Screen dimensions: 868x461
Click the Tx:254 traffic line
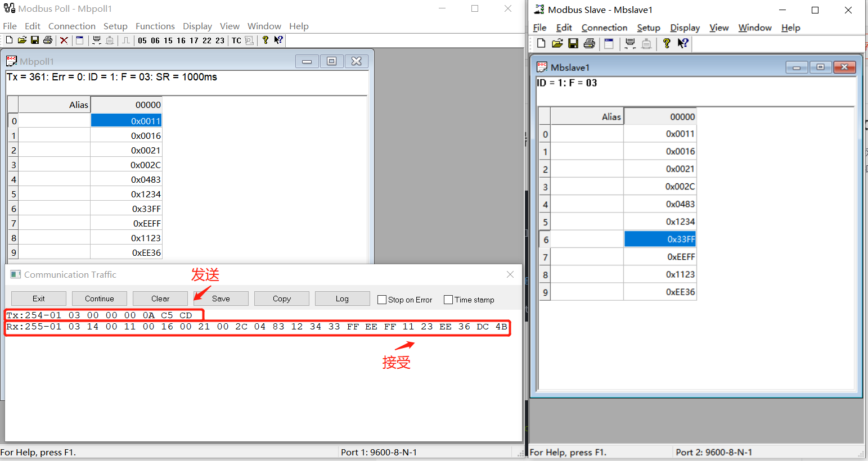pyautogui.click(x=100, y=315)
